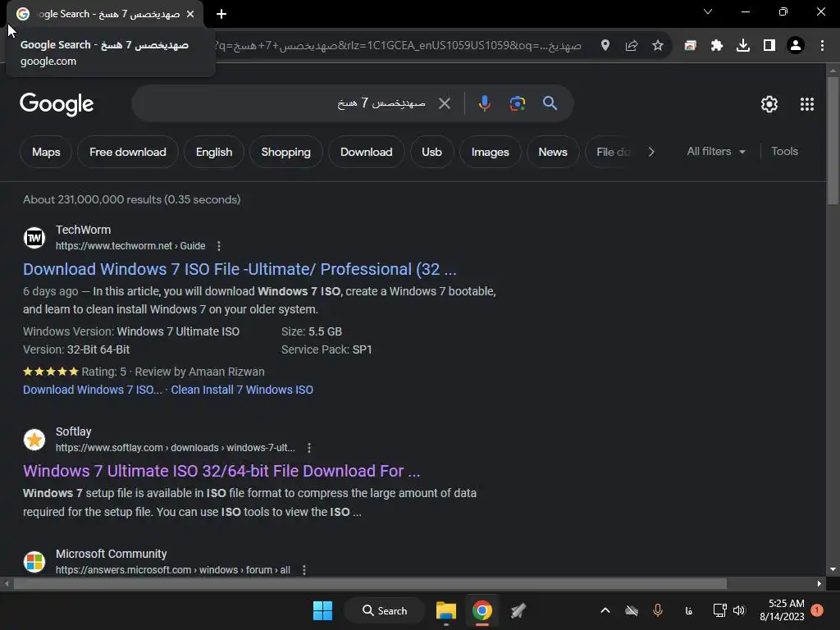Viewport: 840px width, 630px height.
Task: Close the Google Search browser tab
Action: pos(190,15)
